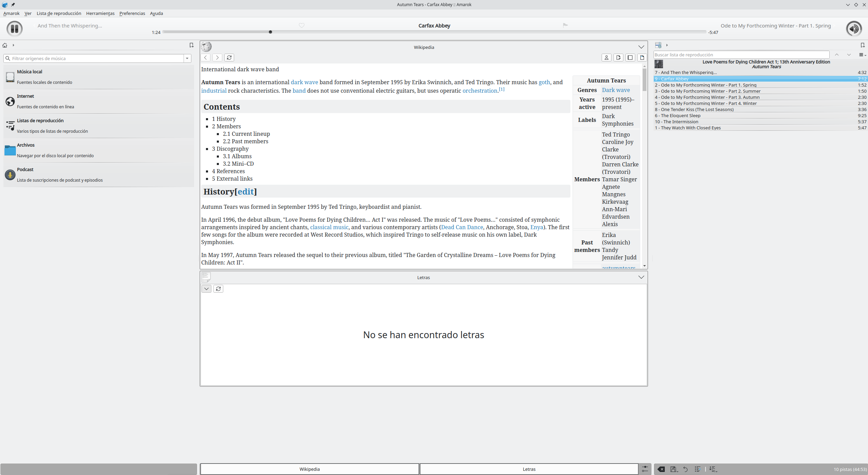Show Wikipedia artist page
This screenshot has width=868, height=475.
tap(606, 58)
